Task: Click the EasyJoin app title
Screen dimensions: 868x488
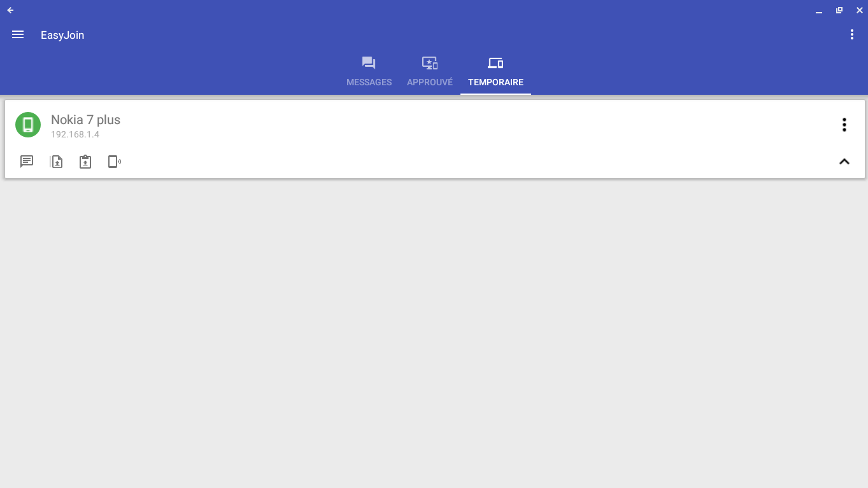Action: [x=62, y=35]
